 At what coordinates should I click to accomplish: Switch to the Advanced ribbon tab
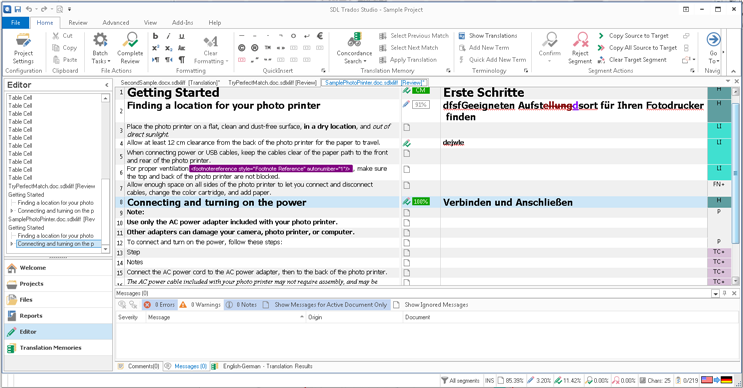click(116, 22)
